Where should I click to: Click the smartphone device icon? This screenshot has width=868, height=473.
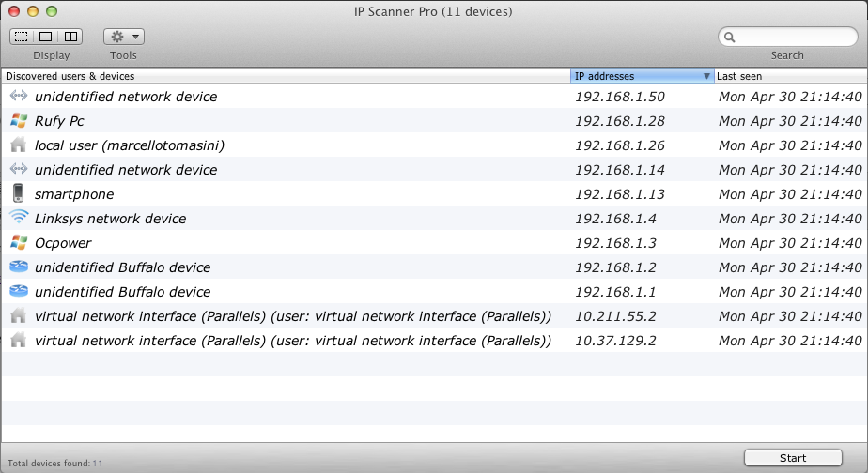click(x=18, y=194)
